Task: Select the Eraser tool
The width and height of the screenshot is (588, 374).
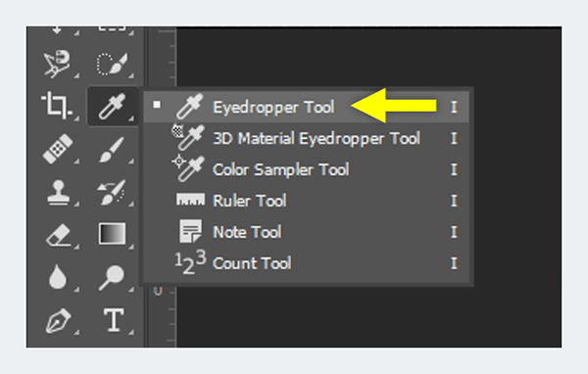Action: (x=59, y=235)
